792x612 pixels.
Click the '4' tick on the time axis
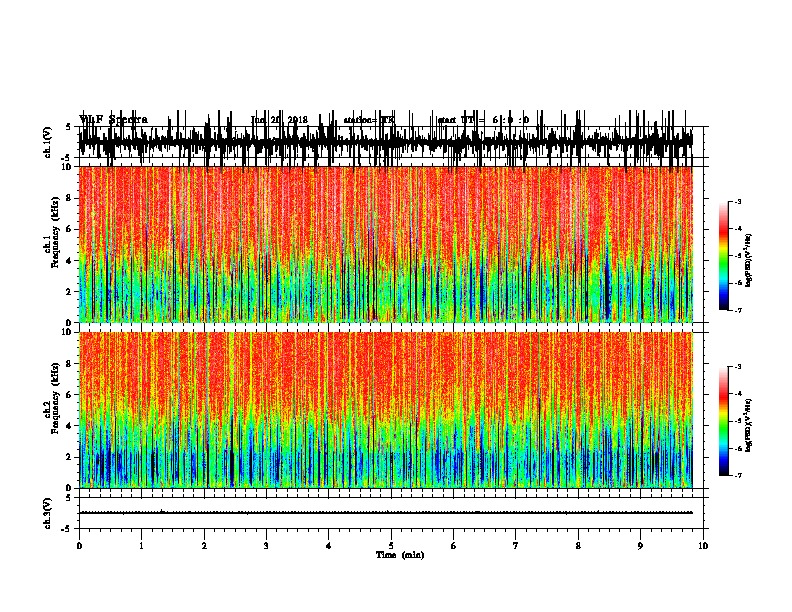click(x=329, y=546)
